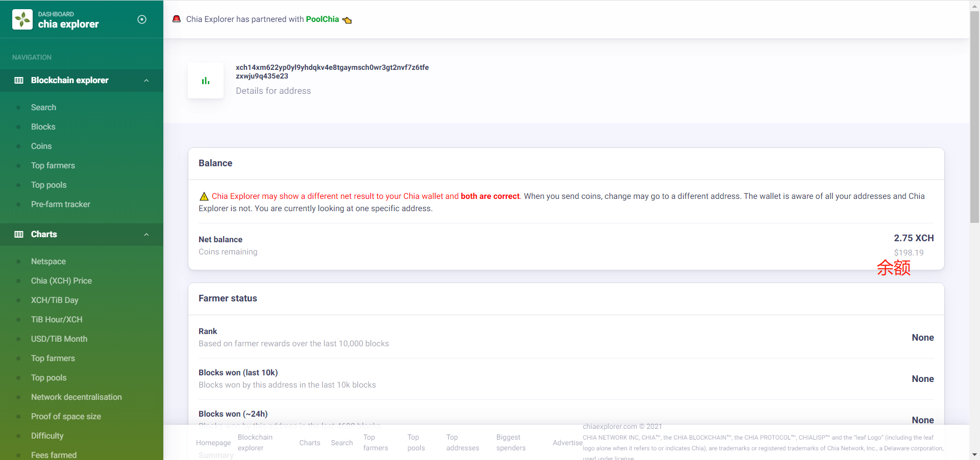Go to Blocks in the sidebar

point(43,127)
